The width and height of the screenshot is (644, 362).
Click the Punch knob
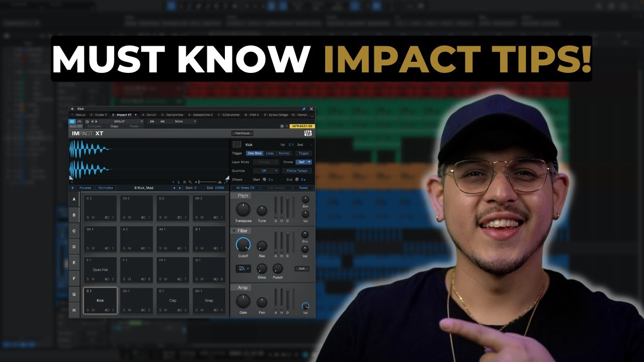click(278, 268)
